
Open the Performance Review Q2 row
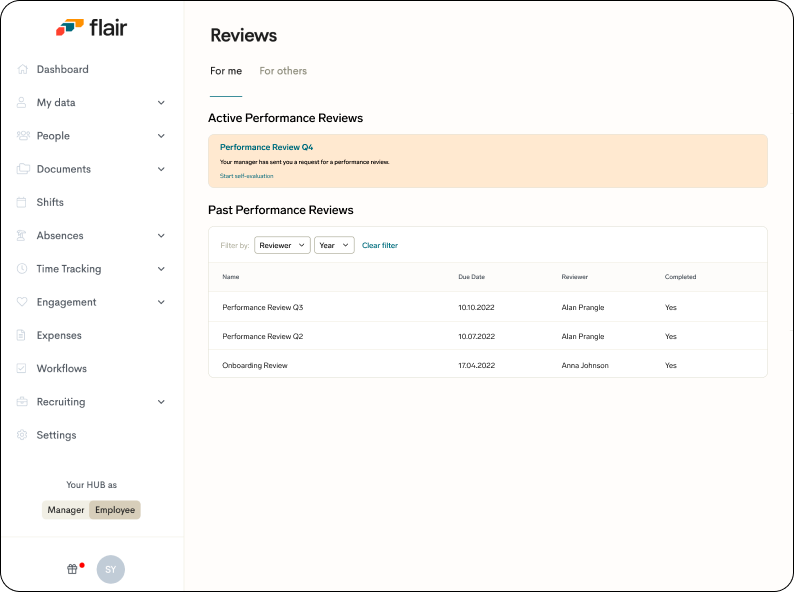488,336
